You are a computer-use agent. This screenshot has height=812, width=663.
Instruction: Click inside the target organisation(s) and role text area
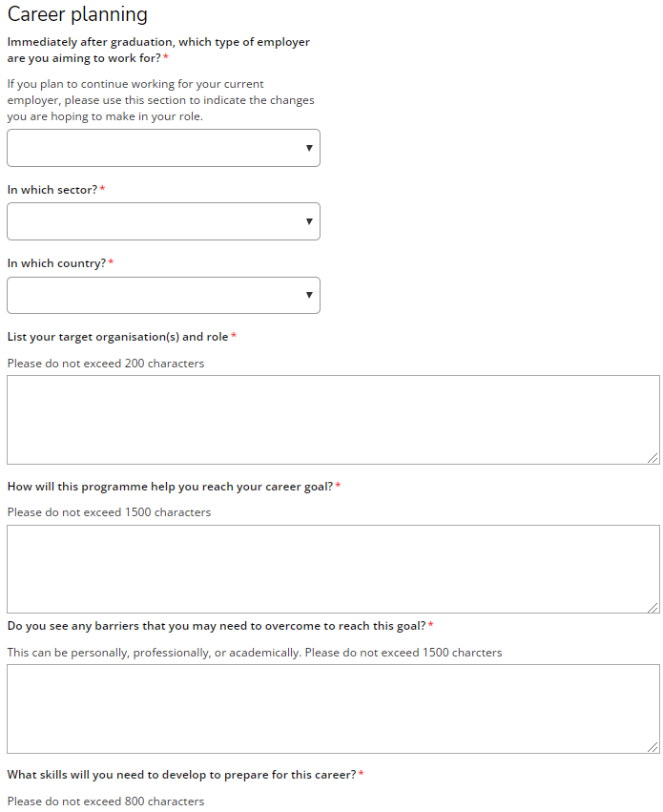tap(333, 420)
